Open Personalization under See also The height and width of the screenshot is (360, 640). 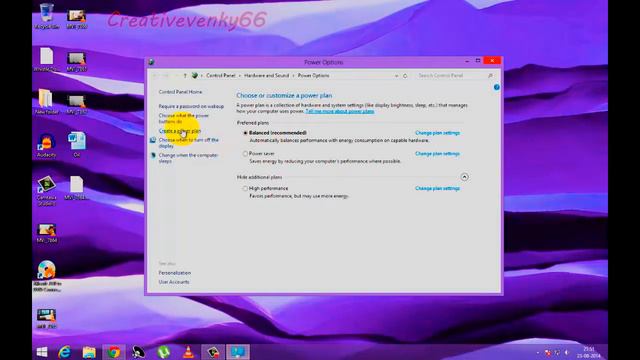[x=175, y=273]
